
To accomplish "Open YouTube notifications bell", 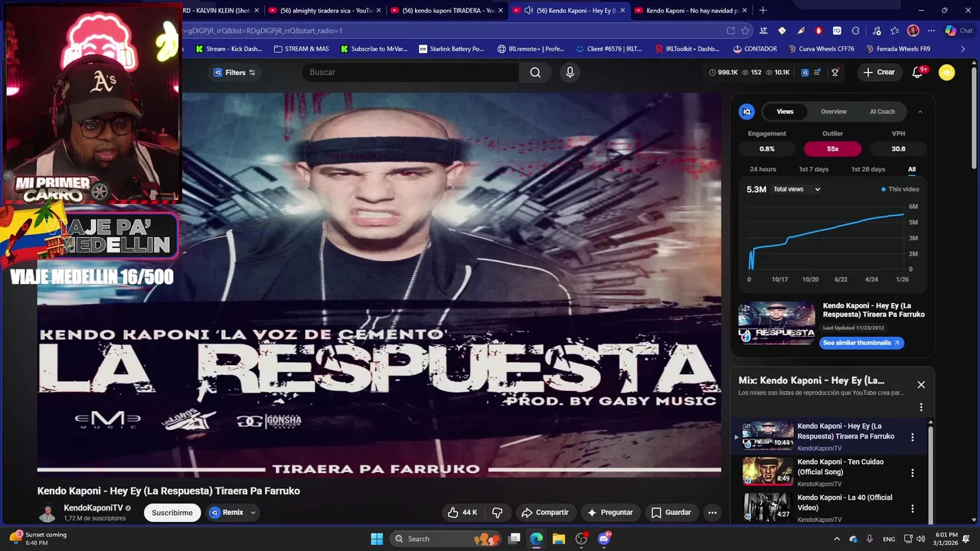I will click(x=917, y=73).
